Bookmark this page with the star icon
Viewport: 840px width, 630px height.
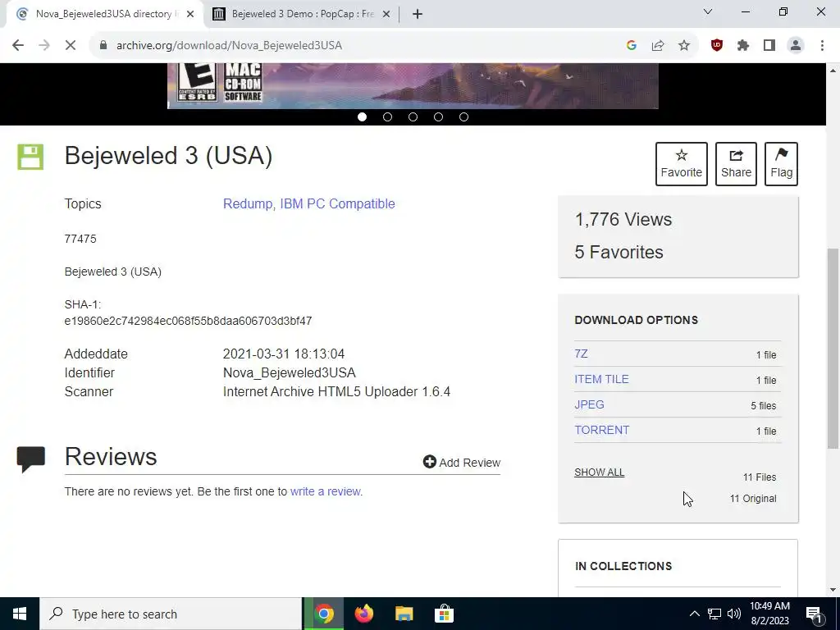point(684,46)
